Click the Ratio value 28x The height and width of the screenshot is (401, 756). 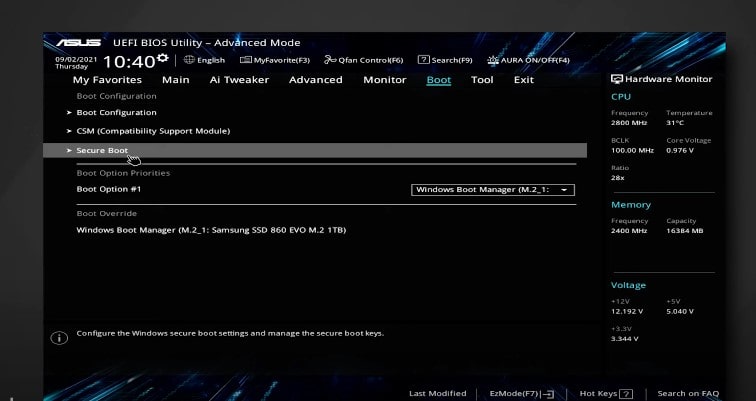(618, 178)
